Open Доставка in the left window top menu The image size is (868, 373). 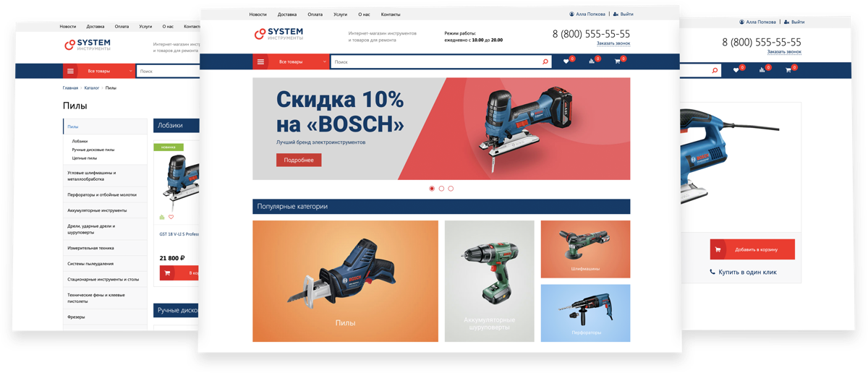95,27
